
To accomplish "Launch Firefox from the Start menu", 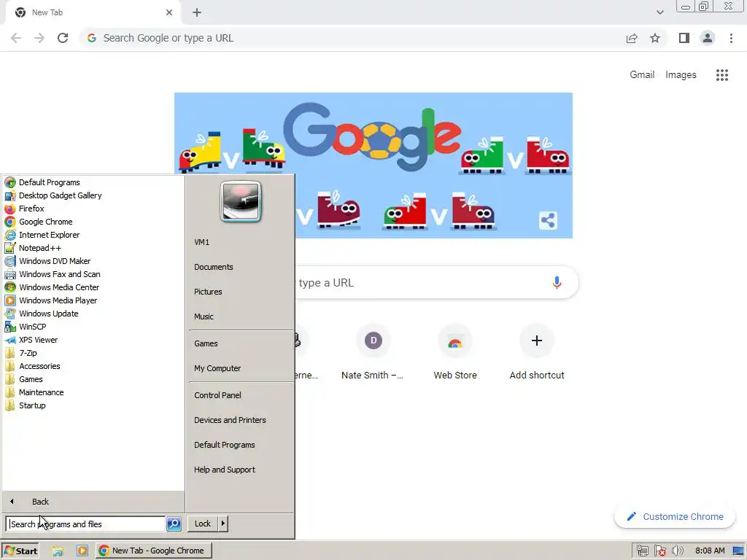I will point(31,209).
